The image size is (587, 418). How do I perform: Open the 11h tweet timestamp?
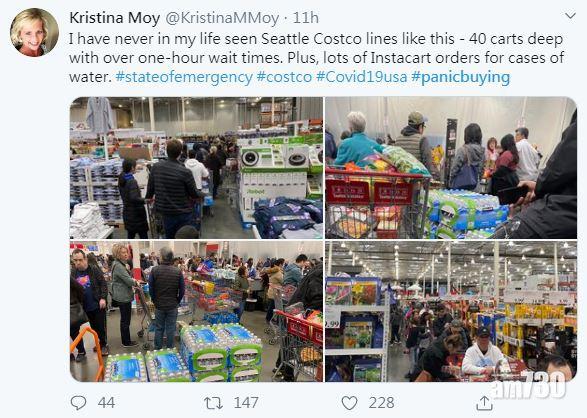[x=305, y=18]
